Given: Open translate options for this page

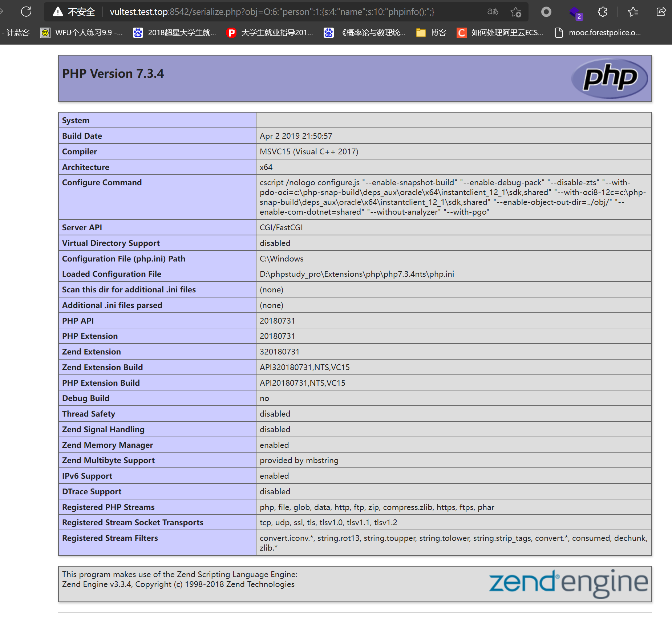Looking at the screenshot, I should click(x=493, y=11).
